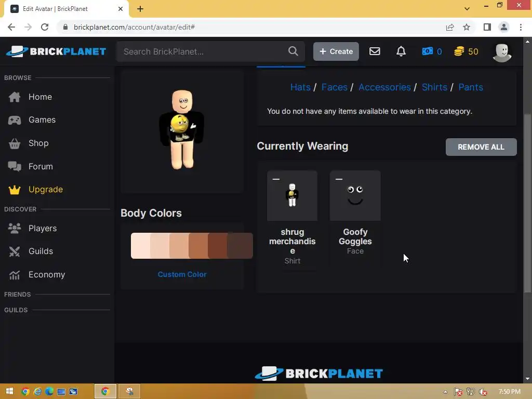The image size is (532, 399).
Task: Click the share page icon in address bar
Action: [x=450, y=27]
